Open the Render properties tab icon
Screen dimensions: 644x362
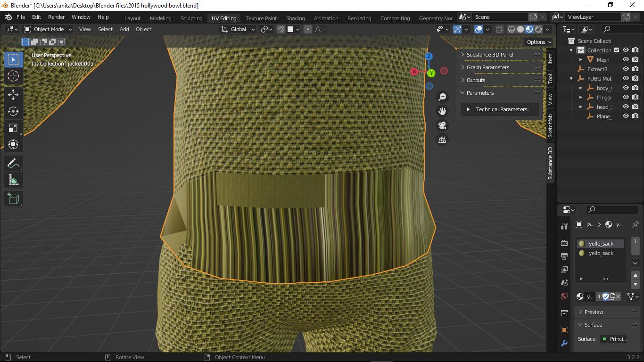coord(564,243)
